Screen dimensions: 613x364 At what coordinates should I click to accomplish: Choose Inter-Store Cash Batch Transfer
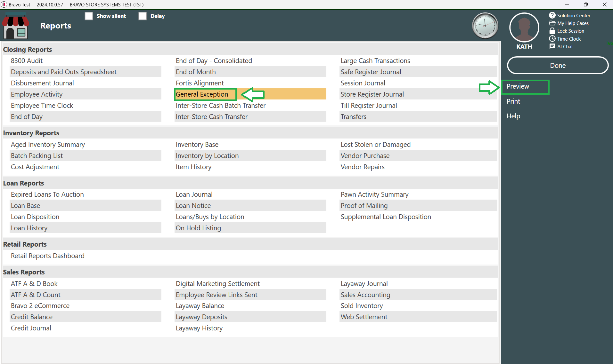click(x=250, y=105)
